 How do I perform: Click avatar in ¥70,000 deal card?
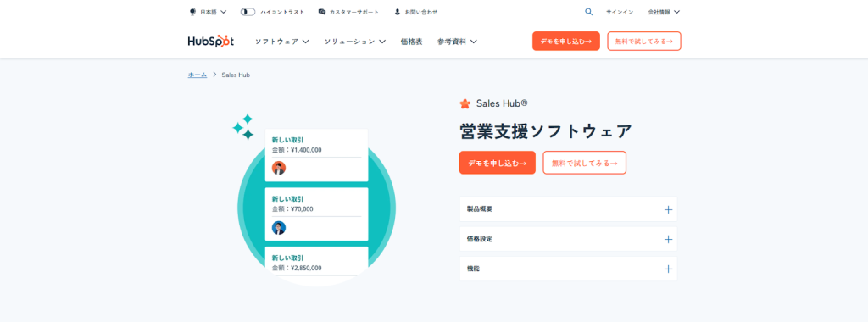pyautogui.click(x=279, y=228)
